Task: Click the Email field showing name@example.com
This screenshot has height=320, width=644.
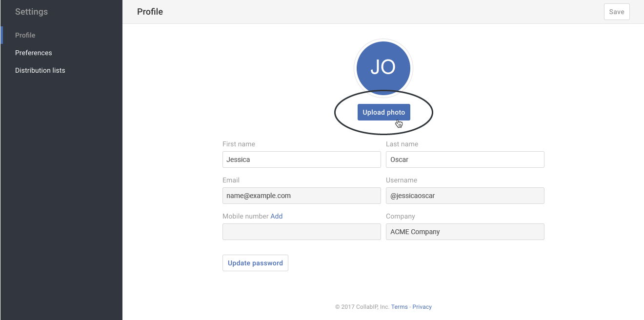Action: tap(301, 196)
